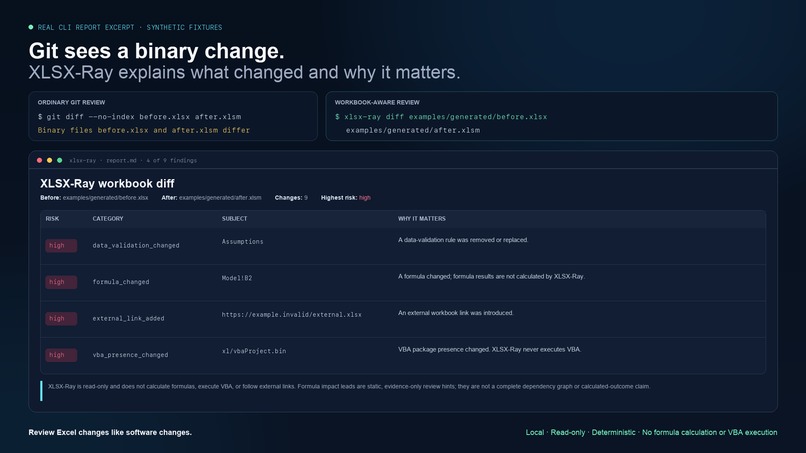Select the CATEGORY column header

[108, 219]
